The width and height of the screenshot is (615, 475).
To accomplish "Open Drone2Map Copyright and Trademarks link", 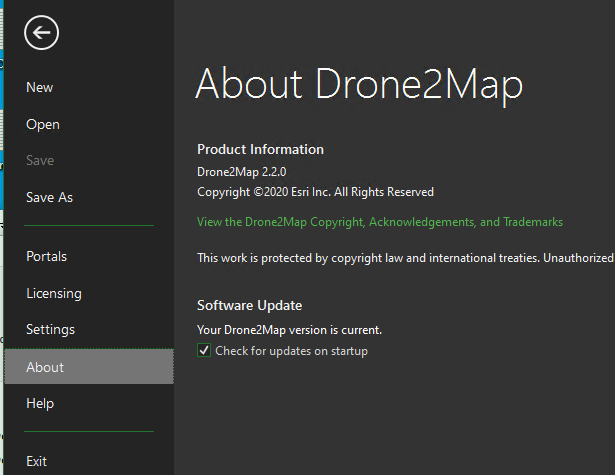I will pyautogui.click(x=380, y=222).
